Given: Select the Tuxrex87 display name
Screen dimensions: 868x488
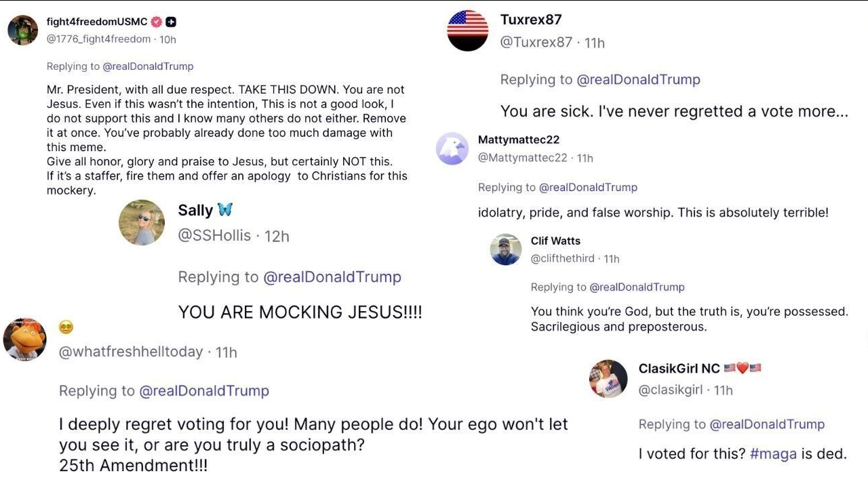Looking at the screenshot, I should [x=531, y=20].
